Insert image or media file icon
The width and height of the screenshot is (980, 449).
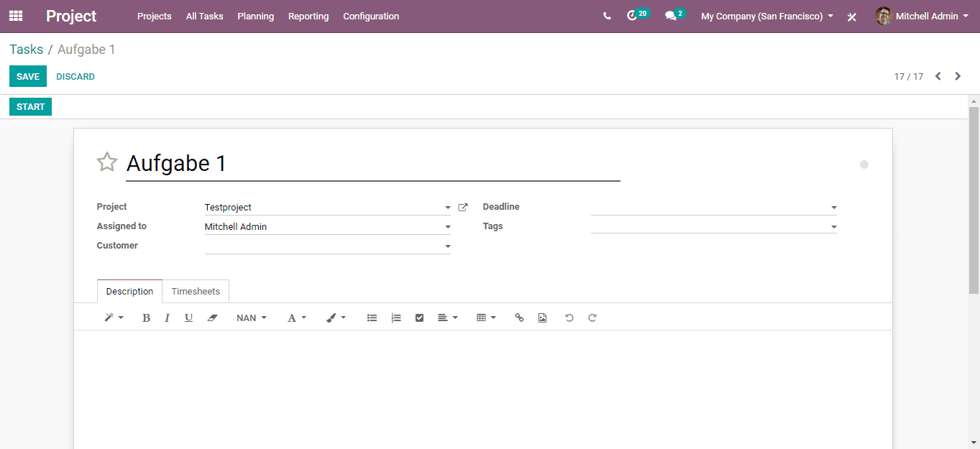(542, 318)
